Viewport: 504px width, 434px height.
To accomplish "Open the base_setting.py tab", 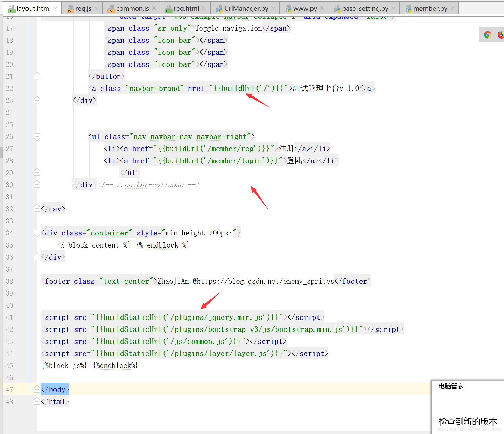I will coord(365,9).
